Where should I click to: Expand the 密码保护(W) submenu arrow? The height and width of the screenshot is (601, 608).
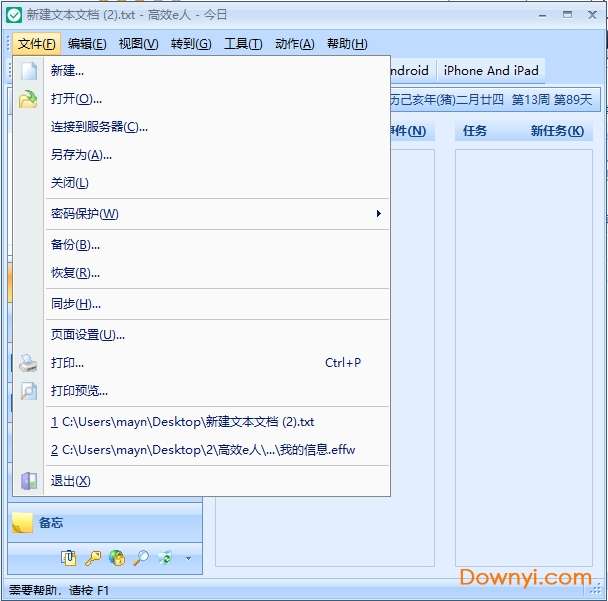(378, 214)
